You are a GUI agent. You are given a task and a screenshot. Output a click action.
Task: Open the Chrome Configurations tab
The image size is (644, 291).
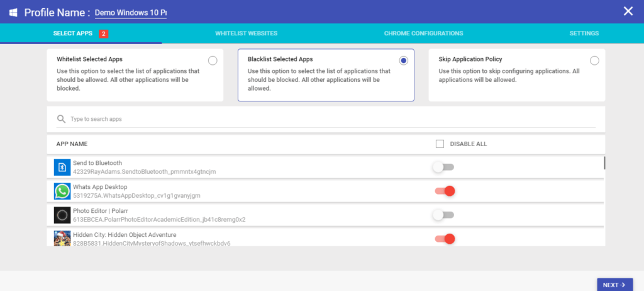click(x=423, y=33)
